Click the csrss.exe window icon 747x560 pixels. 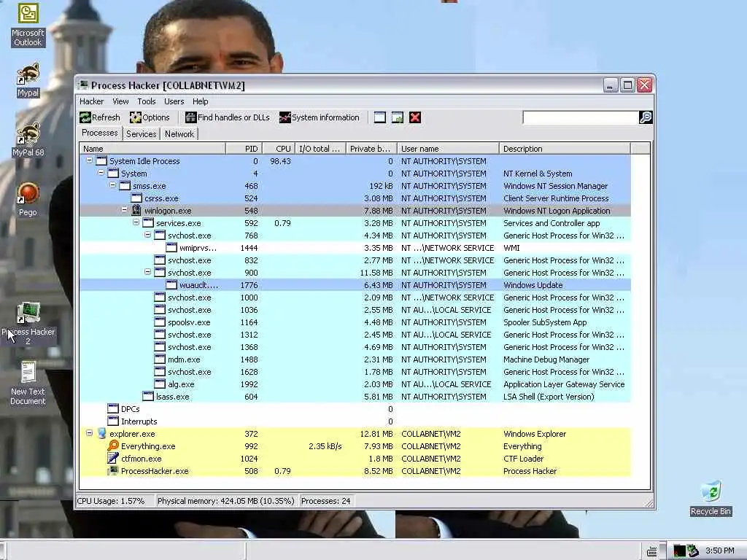[x=136, y=198]
